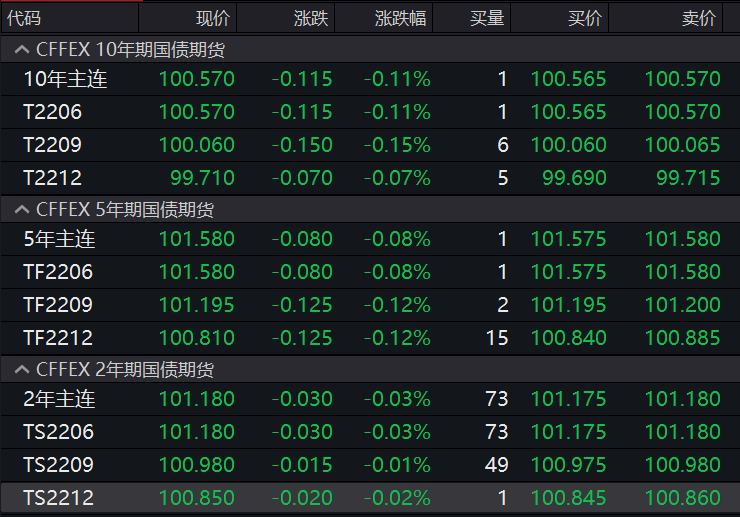Click the 卖价 column header
This screenshot has width=740, height=517.
tap(699, 18)
